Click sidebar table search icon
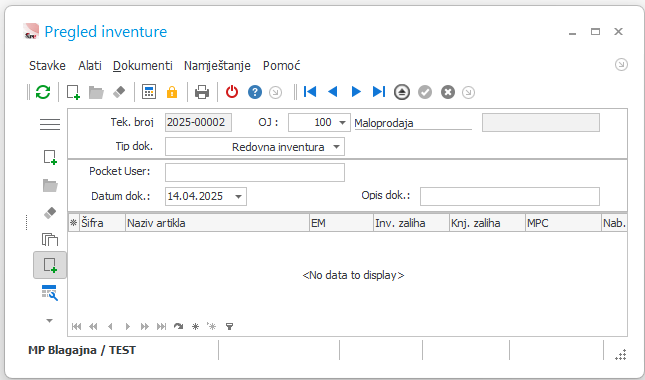 [x=50, y=292]
